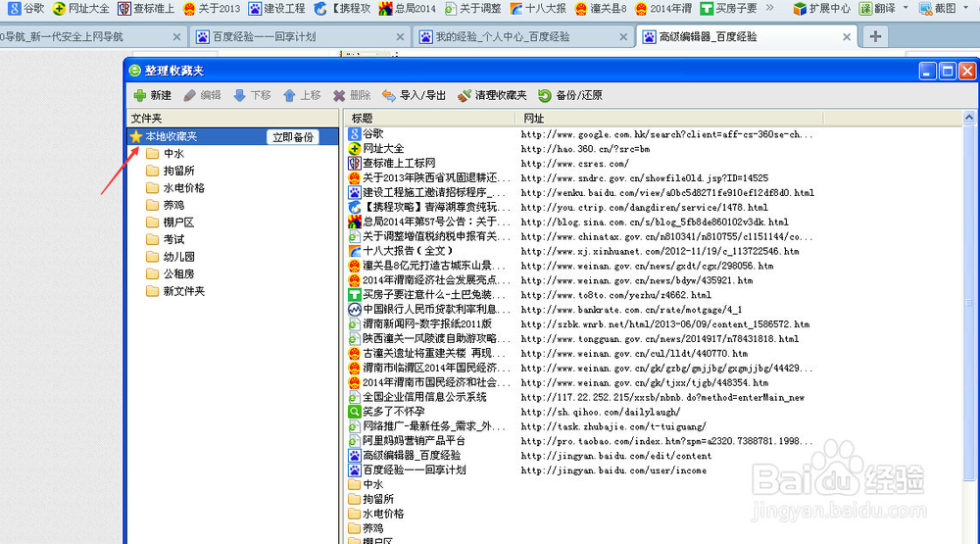Click the 删除 (Delete) toolbar button
The width and height of the screenshot is (980, 544).
click(352, 95)
